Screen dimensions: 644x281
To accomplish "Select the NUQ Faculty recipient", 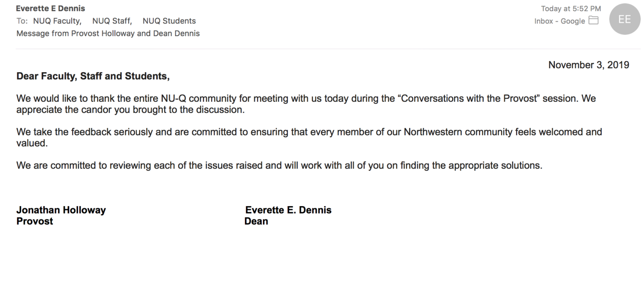I will (x=57, y=21).
